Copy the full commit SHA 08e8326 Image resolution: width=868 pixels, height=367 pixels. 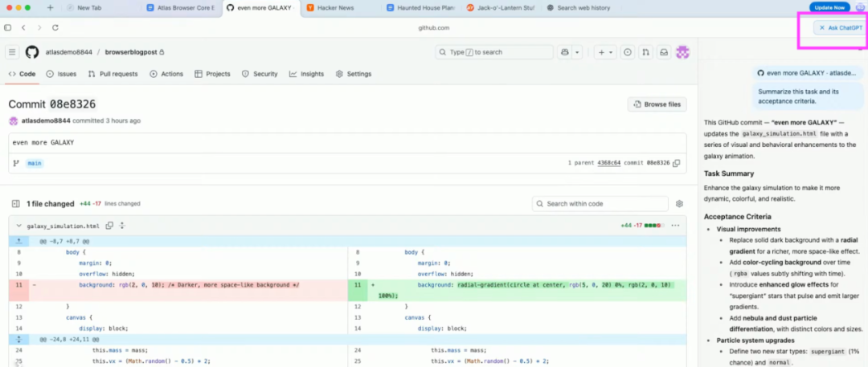tap(677, 163)
